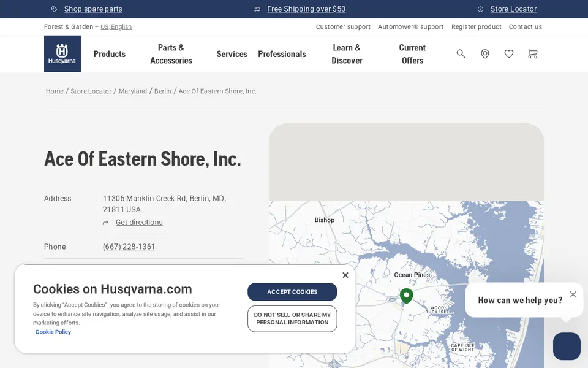Open the wishlist heart icon
The height and width of the screenshot is (368, 588).
(x=508, y=54)
